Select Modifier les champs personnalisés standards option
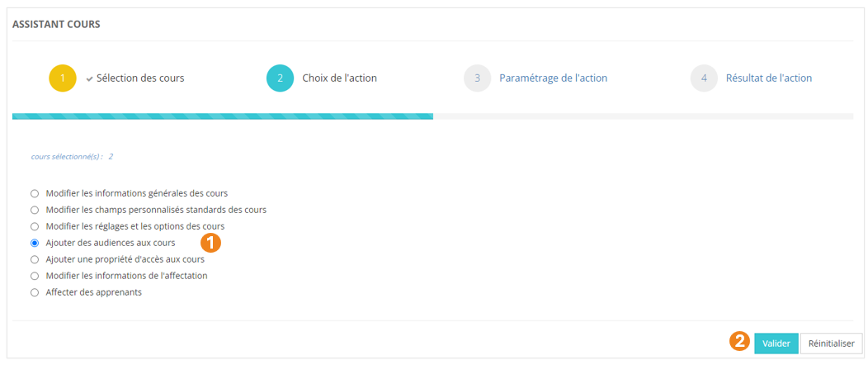 [x=35, y=210]
